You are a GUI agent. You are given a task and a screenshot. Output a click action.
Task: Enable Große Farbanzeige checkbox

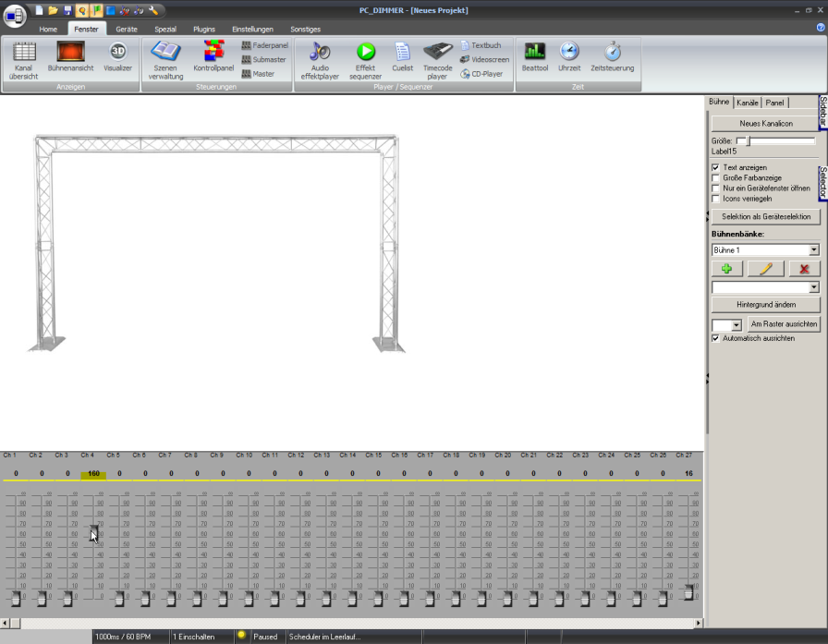715,178
